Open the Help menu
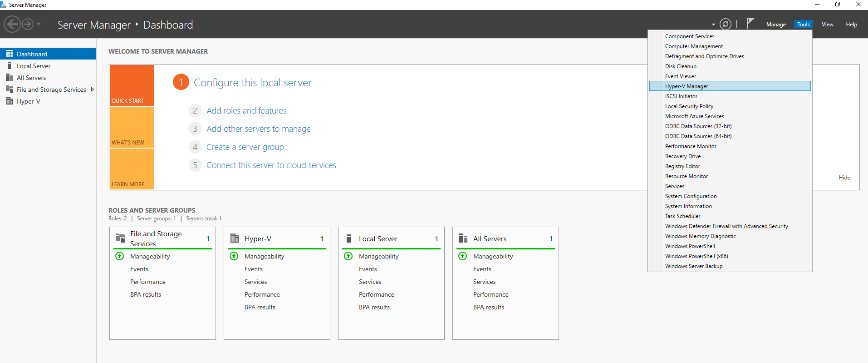Screen dimensions: 868x363 pos(851,25)
